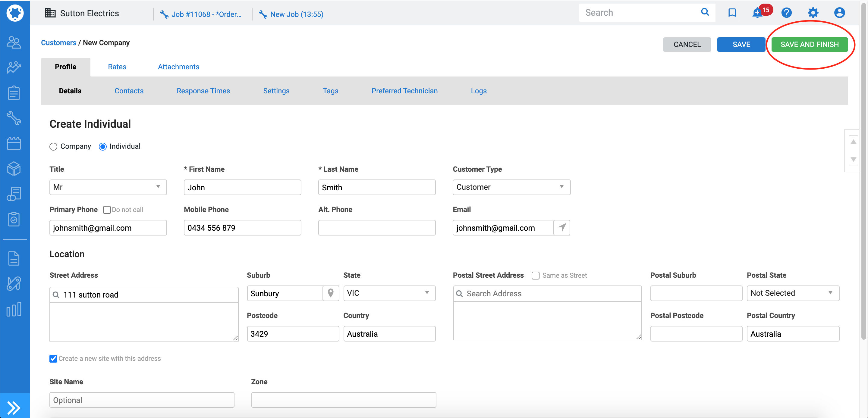
Task: Switch to the Rates tab
Action: point(117,67)
